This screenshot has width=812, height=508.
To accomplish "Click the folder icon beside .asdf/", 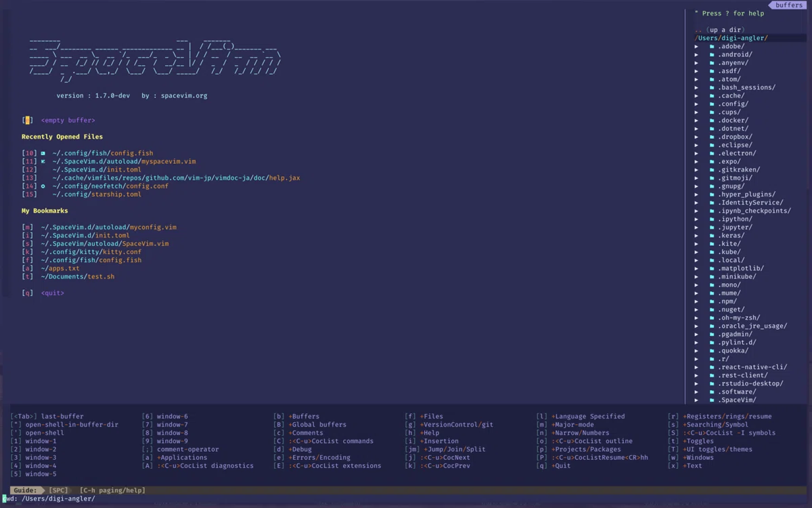I will 712,71.
